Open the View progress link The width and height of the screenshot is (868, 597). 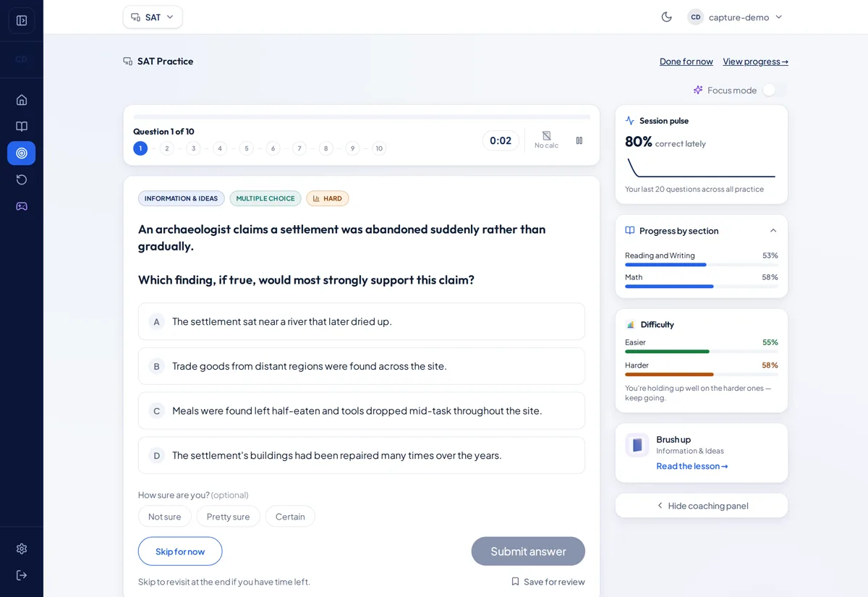755,62
